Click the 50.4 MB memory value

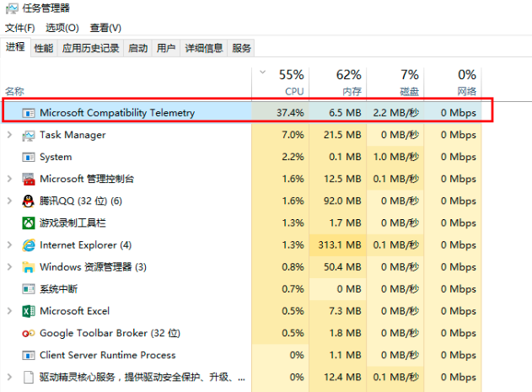[x=342, y=267]
